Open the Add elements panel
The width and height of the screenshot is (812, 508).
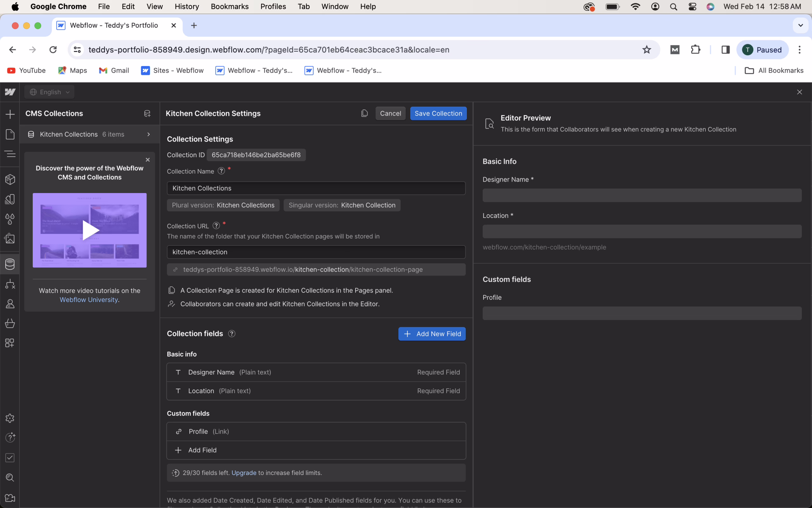(x=10, y=114)
